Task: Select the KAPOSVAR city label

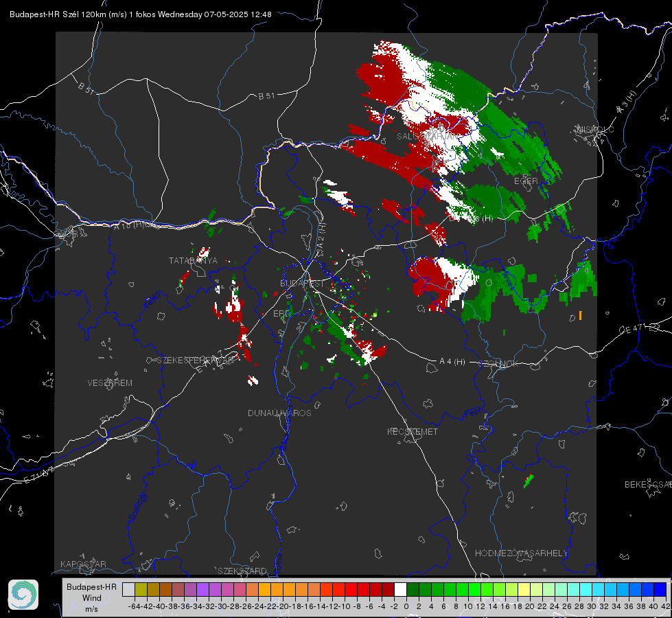Action: 83,564
